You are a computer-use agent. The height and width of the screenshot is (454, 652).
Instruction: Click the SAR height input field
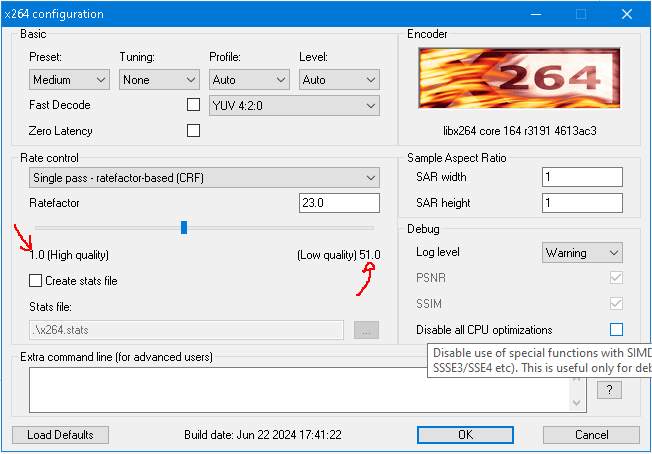(x=582, y=203)
